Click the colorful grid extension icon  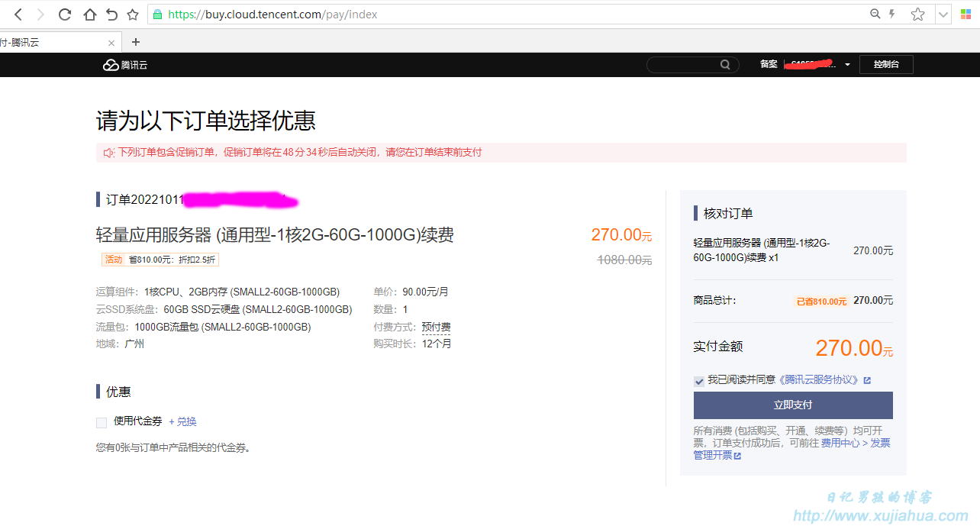click(x=965, y=15)
